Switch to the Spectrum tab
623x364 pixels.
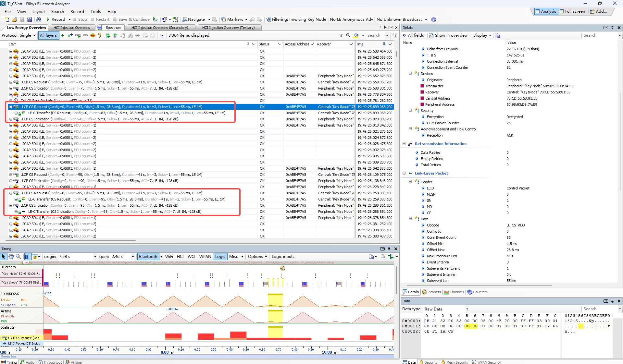point(113,28)
